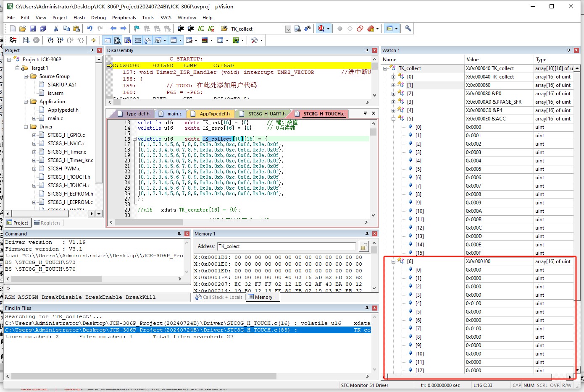Viewport: 584px width, 392px height.
Task: Toggle Start/Stop Debug Session icon
Action: pos(321,29)
